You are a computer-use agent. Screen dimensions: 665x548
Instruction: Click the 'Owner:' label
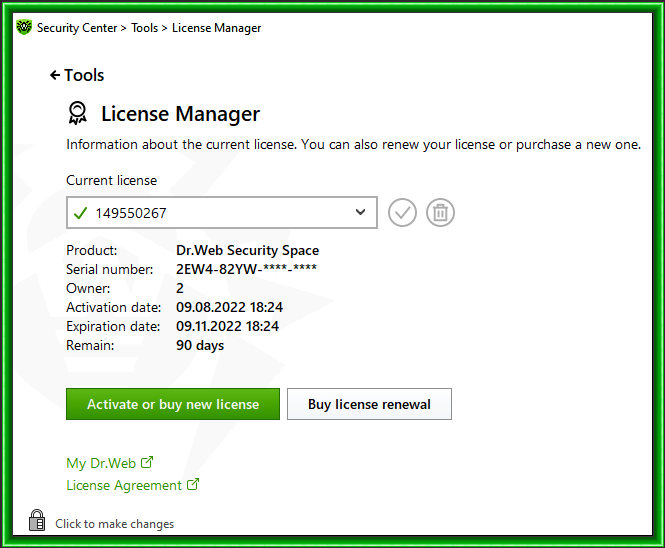click(88, 288)
